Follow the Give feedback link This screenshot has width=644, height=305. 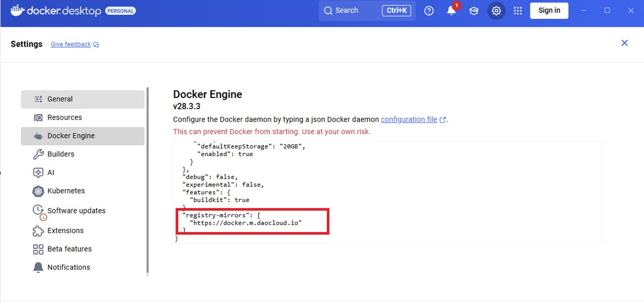tap(71, 44)
